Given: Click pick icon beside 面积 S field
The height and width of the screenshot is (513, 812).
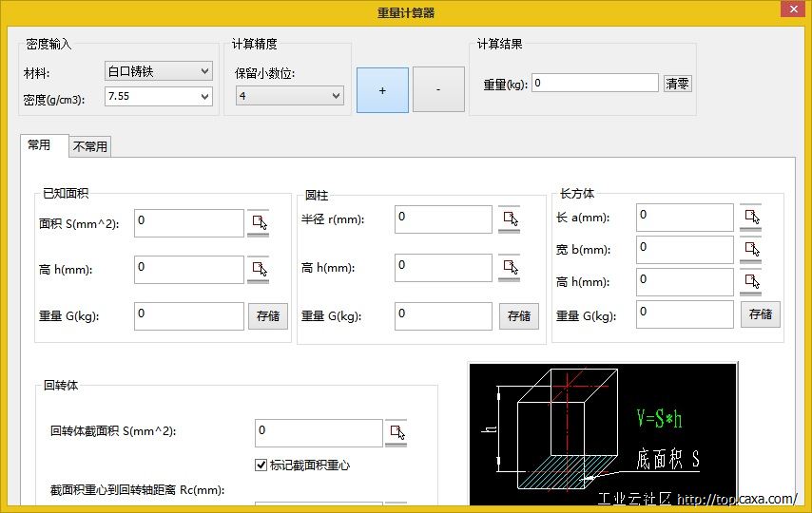Looking at the screenshot, I should 258,222.
